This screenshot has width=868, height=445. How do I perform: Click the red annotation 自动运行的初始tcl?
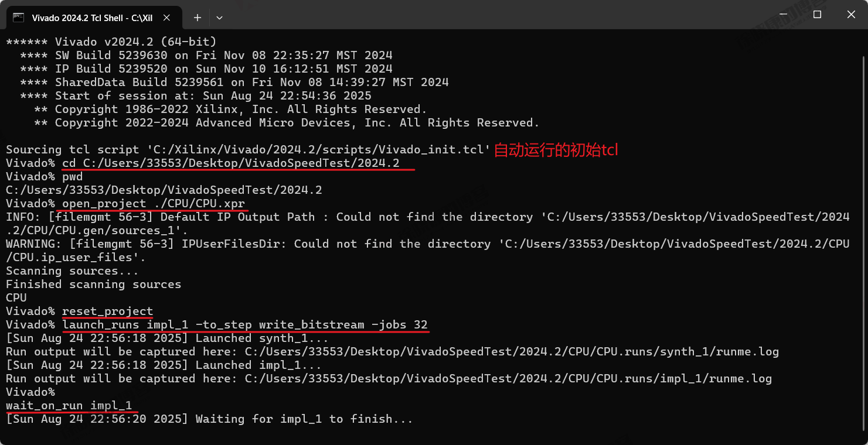[556, 150]
